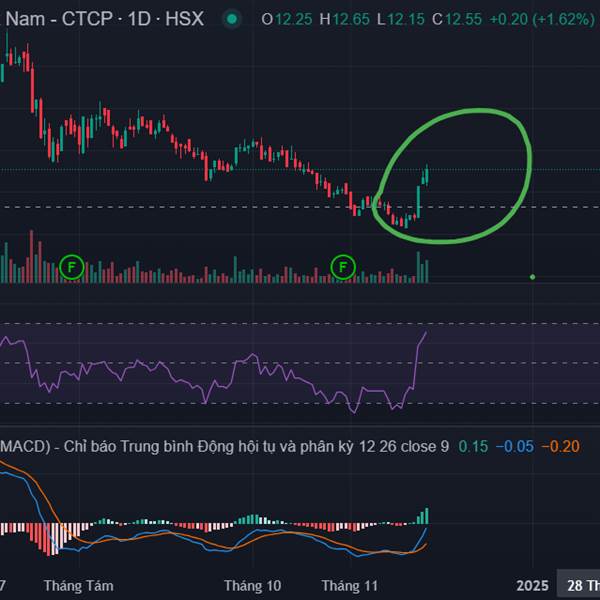Click the latest green candlestick on price chart
Image resolution: width=600 pixels, height=600 pixels.
[x=427, y=176]
